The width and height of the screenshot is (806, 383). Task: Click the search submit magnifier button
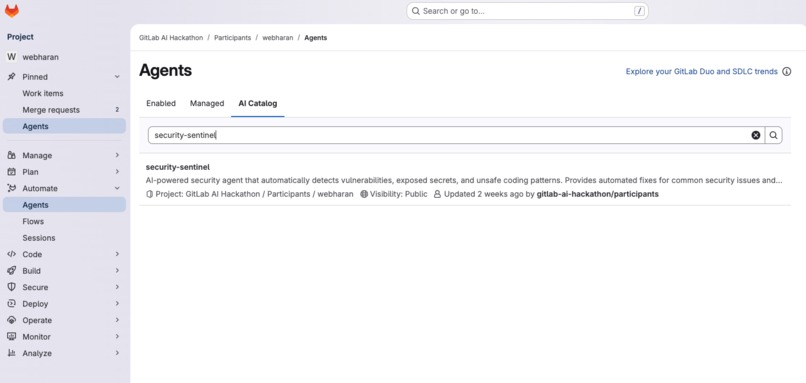pyautogui.click(x=774, y=135)
